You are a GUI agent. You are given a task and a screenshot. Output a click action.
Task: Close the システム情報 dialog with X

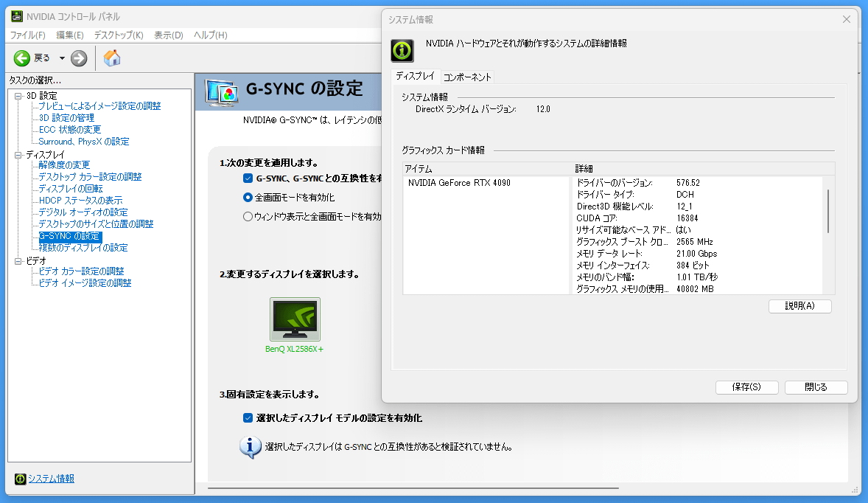coord(847,19)
